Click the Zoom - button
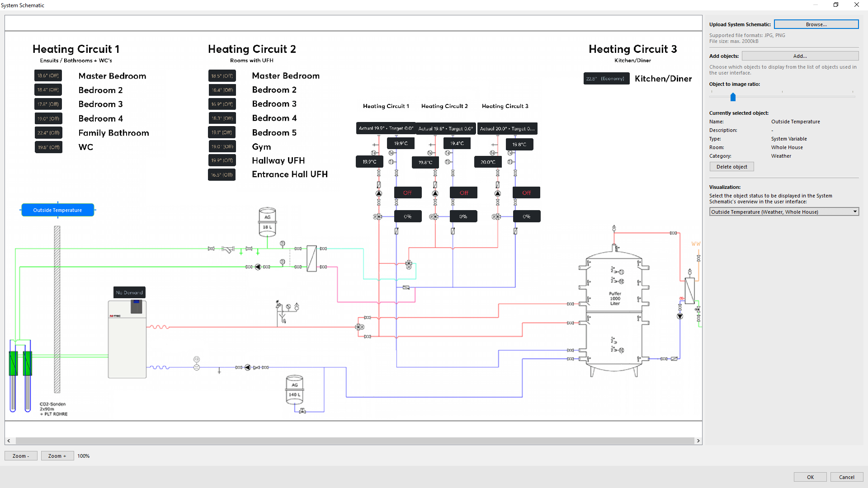 21,456
